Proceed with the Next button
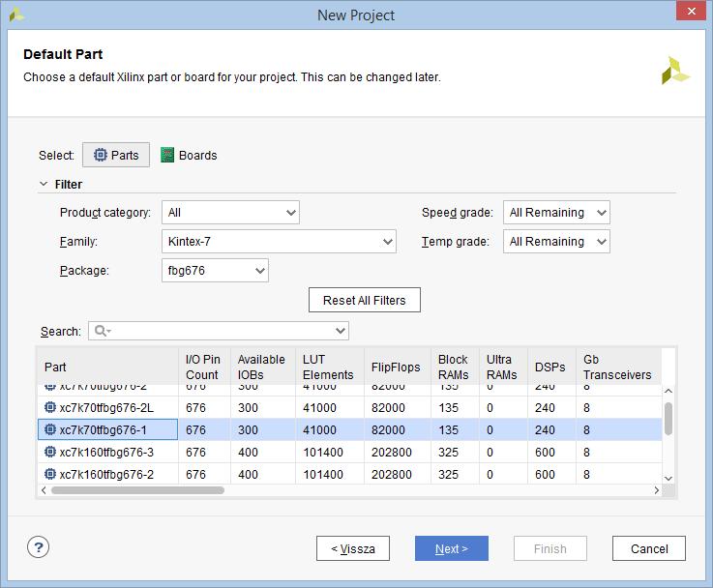Viewport: 713px width, 588px height. pos(452,548)
